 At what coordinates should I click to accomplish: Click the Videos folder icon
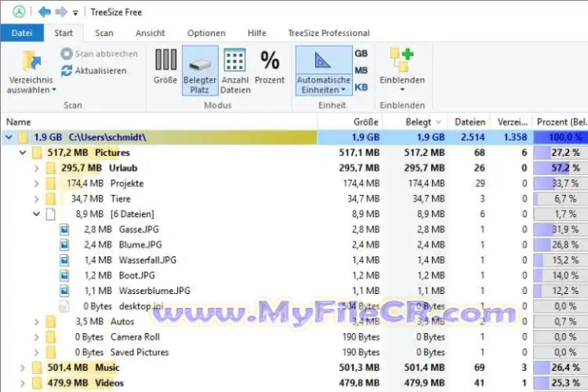(37, 383)
